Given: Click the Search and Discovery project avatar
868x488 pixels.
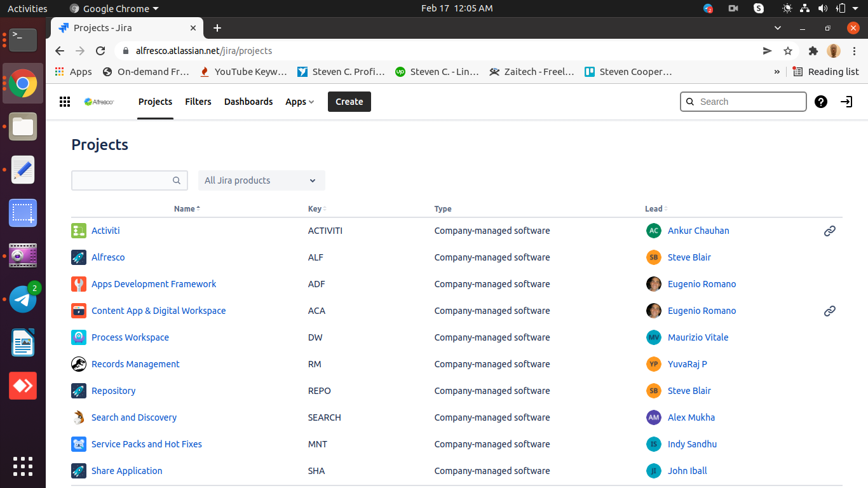Looking at the screenshot, I should click(x=79, y=417).
